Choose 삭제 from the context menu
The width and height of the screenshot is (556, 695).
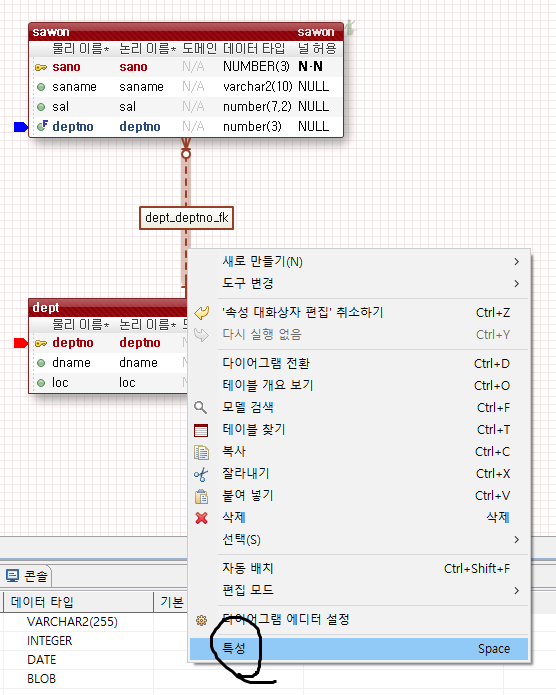point(359,517)
